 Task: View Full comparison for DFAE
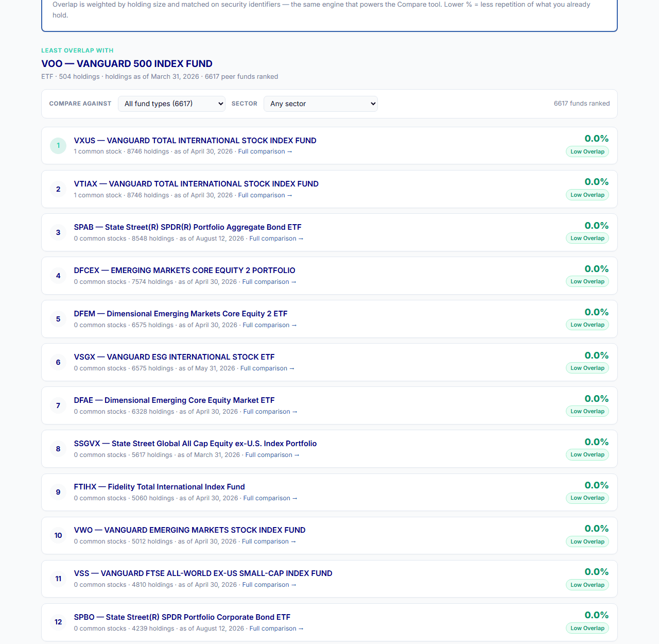coord(270,412)
